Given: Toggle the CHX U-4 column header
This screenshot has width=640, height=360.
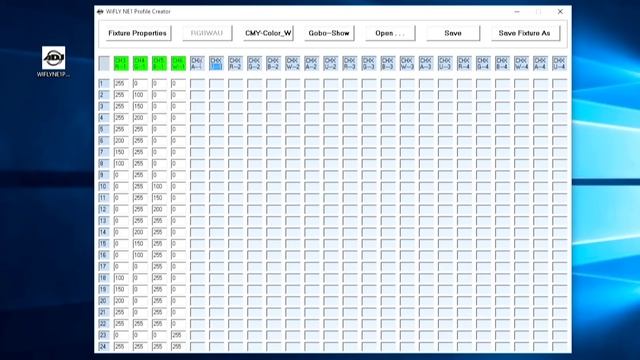Looking at the screenshot, I should click(x=559, y=63).
